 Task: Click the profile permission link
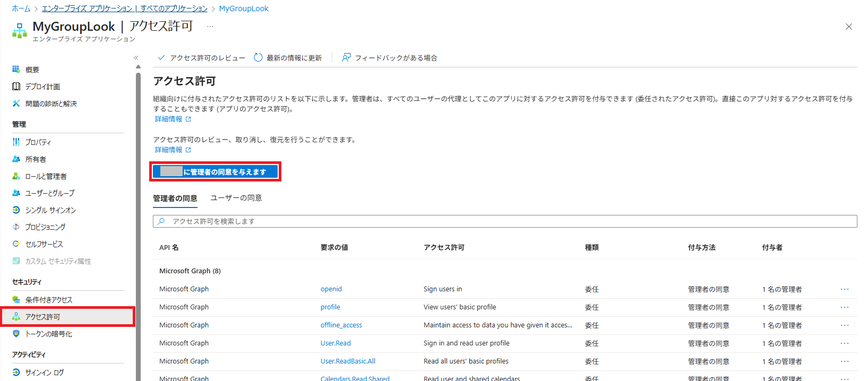(x=330, y=307)
